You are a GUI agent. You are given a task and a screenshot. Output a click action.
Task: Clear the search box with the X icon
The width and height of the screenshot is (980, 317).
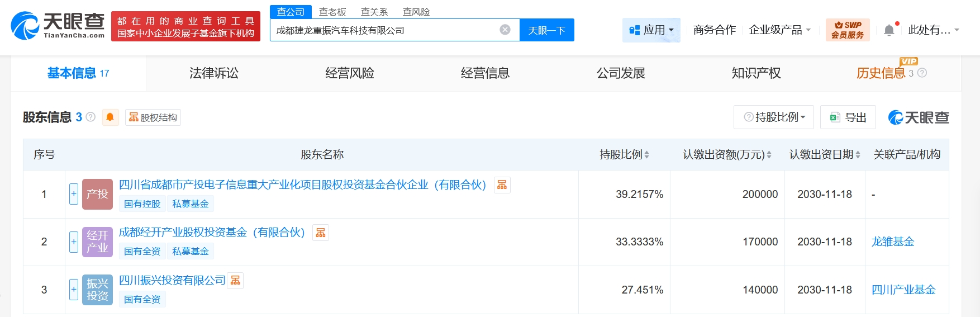(505, 30)
